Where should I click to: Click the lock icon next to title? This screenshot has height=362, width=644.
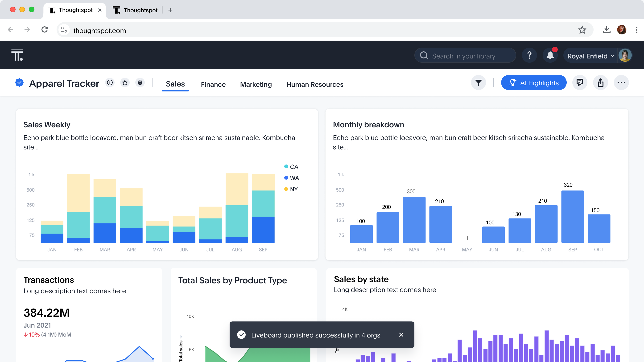pos(140,83)
